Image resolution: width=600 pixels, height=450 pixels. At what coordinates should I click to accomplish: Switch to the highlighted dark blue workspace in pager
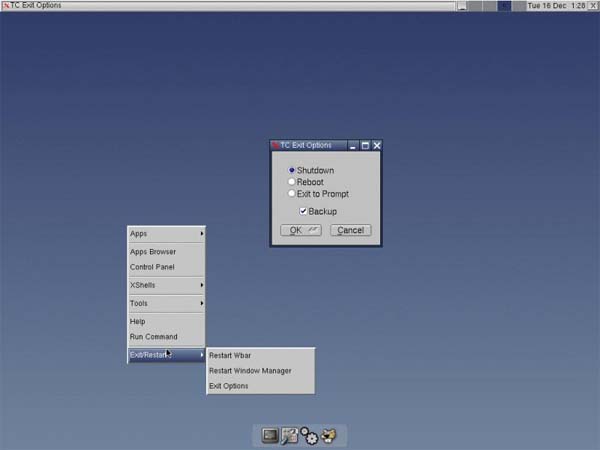click(504, 5)
